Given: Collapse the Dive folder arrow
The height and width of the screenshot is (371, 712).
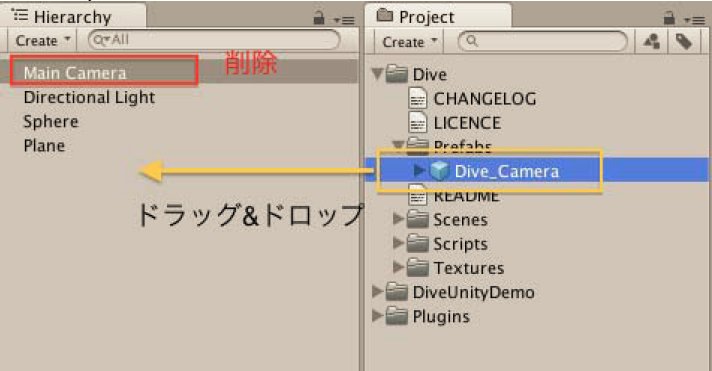Looking at the screenshot, I should [x=377, y=74].
